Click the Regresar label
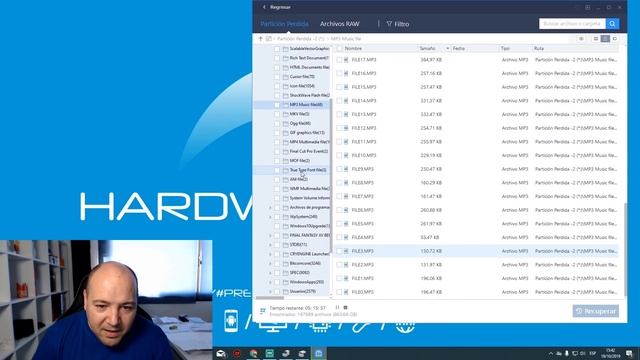This screenshot has width=640, height=360. pyautogui.click(x=280, y=7)
